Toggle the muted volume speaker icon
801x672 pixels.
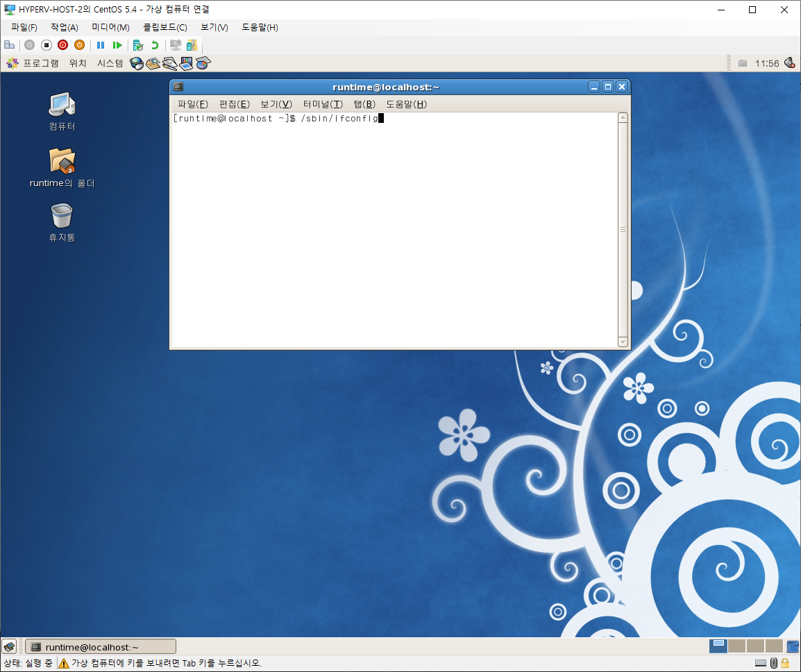(789, 63)
